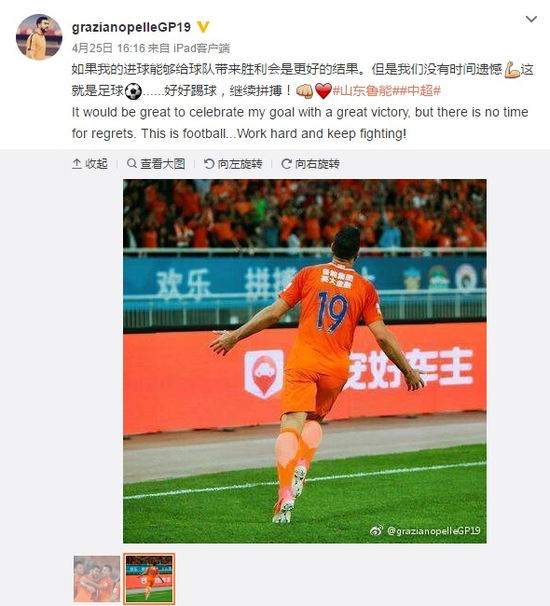This screenshot has width=550, height=606.
Task: Open the grazianopelleGP19 username link
Action: (x=131, y=27)
